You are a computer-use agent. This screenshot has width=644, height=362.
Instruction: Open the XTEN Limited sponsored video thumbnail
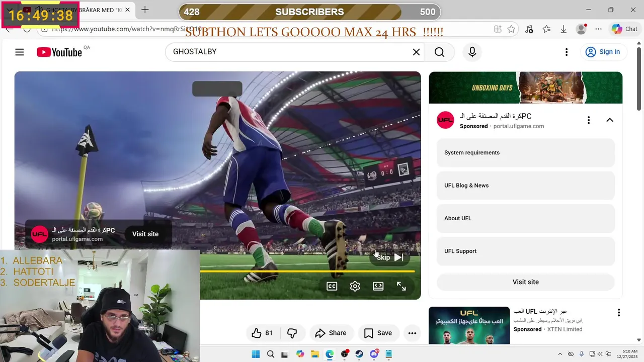click(x=469, y=326)
